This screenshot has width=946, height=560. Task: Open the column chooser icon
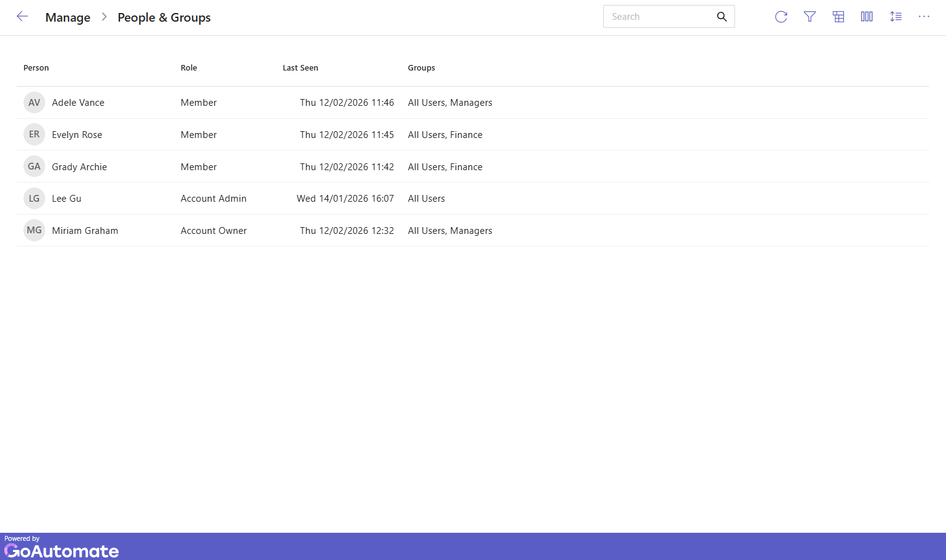[x=867, y=17]
